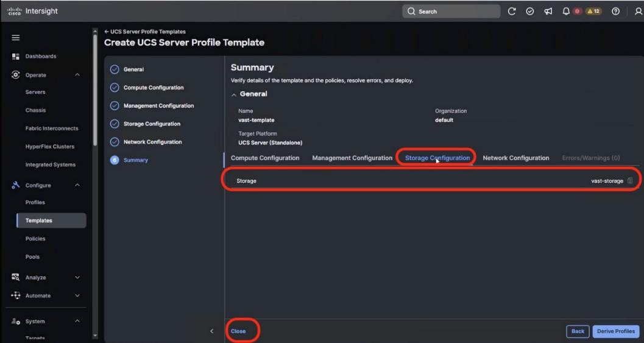Collapse the wizard steps panel arrow
The height and width of the screenshot is (343, 644).
211,331
